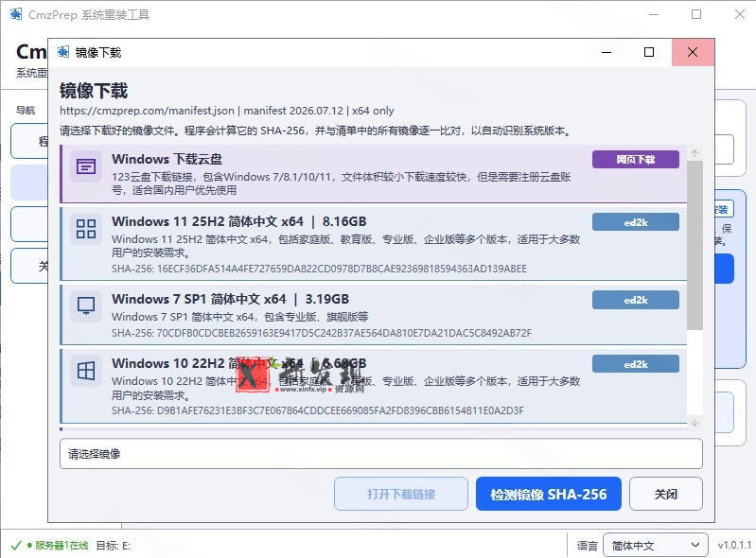The width and height of the screenshot is (756, 558).
Task: Maximize the 镜像下载 dialog window
Action: coord(649,52)
